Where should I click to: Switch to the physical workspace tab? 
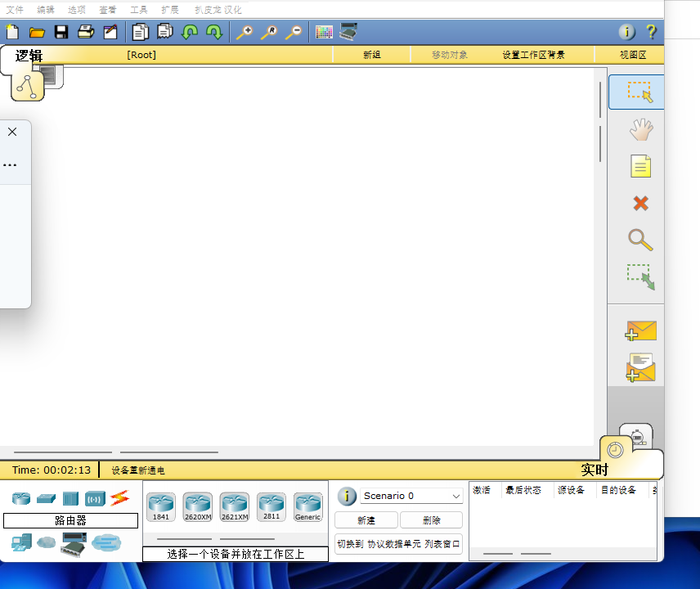[52, 76]
